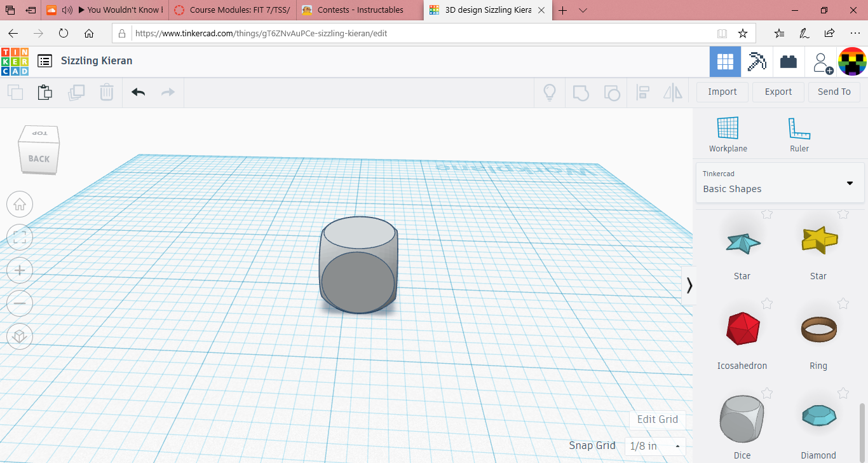Click the Group shapes icon
The image size is (868, 463).
pos(581,92)
